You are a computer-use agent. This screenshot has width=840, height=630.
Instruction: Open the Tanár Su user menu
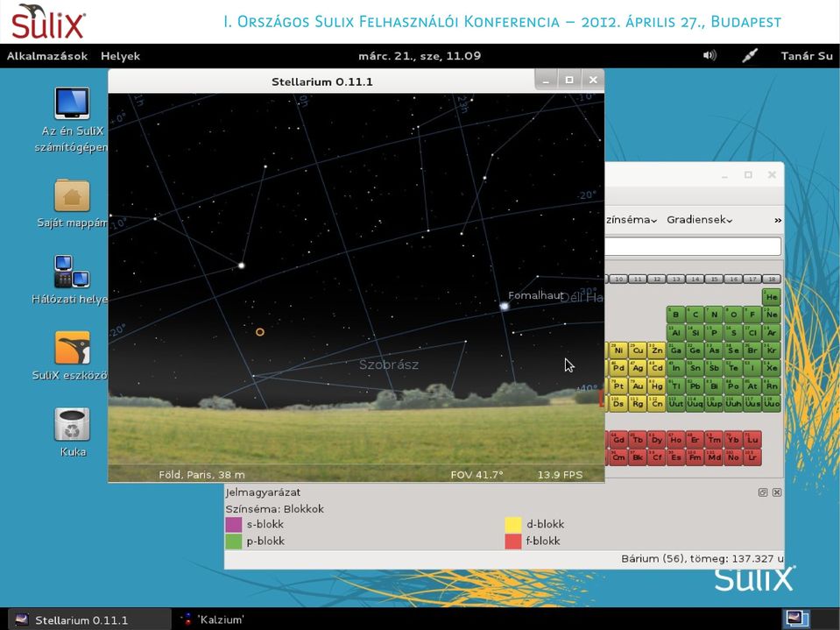[x=807, y=56]
